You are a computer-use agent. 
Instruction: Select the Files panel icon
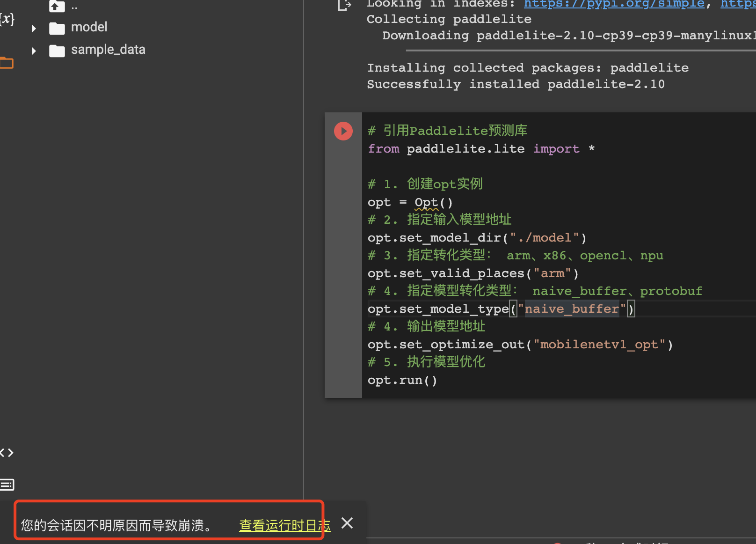(7, 62)
